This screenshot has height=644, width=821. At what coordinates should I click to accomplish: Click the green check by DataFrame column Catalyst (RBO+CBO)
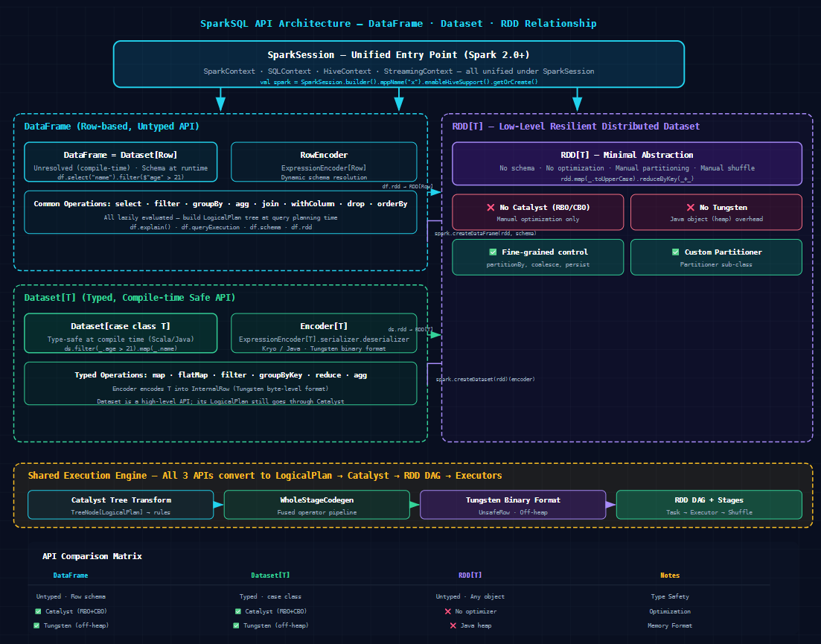pyautogui.click(x=38, y=611)
